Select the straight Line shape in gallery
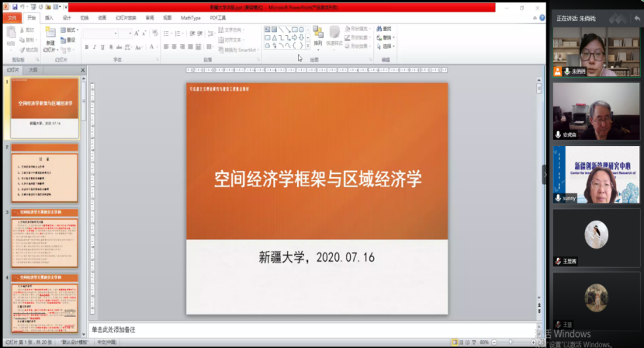 click(x=281, y=30)
